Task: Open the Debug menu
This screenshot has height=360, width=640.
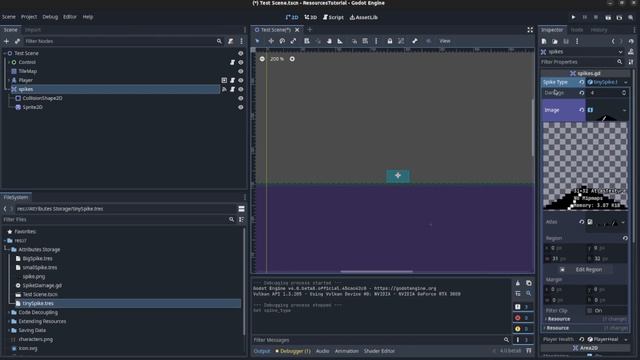Action: pyautogui.click(x=50, y=17)
